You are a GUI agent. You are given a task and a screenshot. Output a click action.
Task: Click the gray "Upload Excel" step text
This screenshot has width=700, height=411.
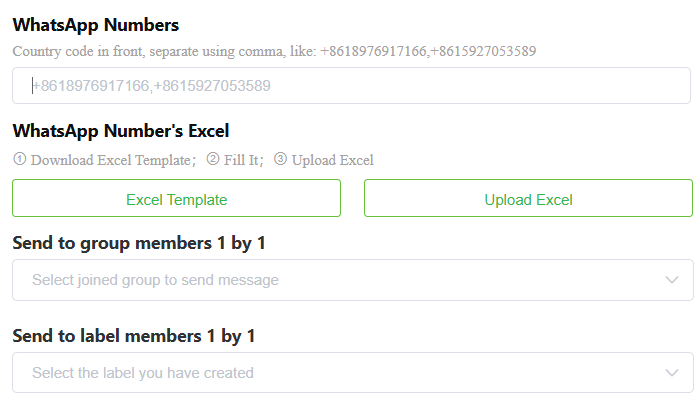(x=333, y=160)
